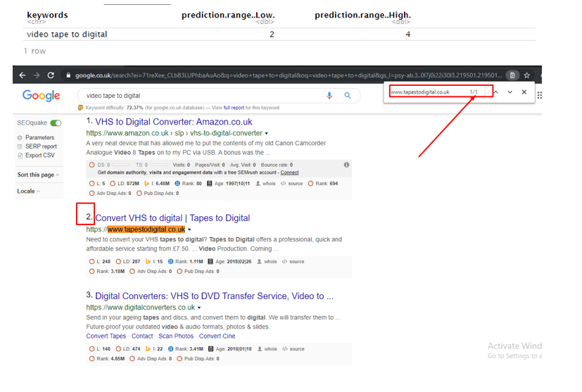Click Age 2018|02|26 in tapestodigital result
582x392 pixels.
(229, 262)
